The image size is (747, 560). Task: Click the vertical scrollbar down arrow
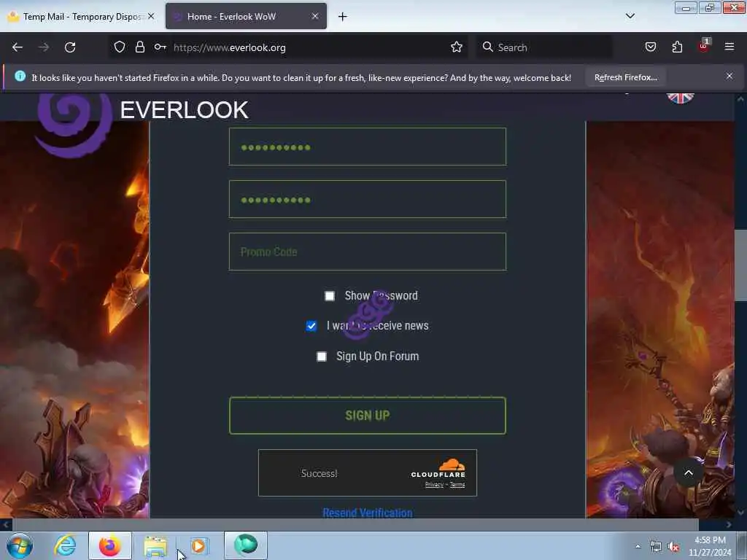pyautogui.click(x=740, y=513)
